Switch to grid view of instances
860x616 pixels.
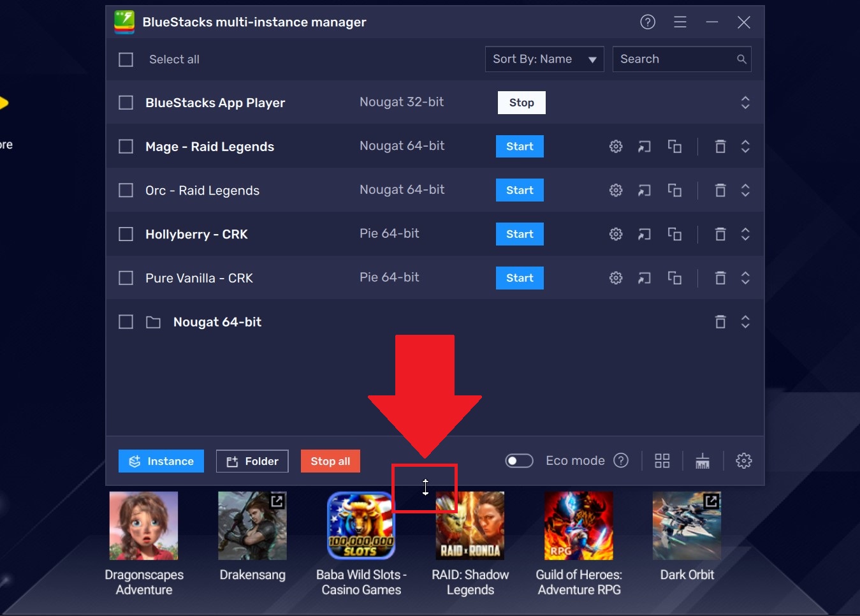662,460
